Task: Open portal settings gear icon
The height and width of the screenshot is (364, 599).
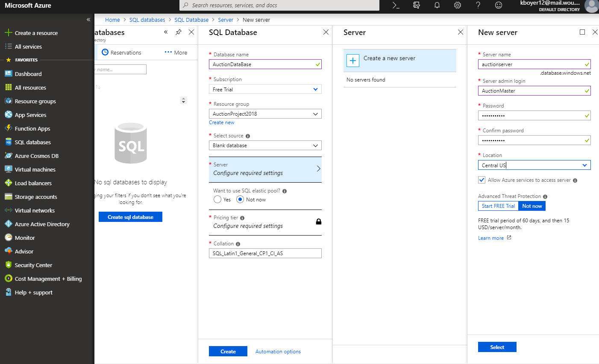Action: click(458, 5)
